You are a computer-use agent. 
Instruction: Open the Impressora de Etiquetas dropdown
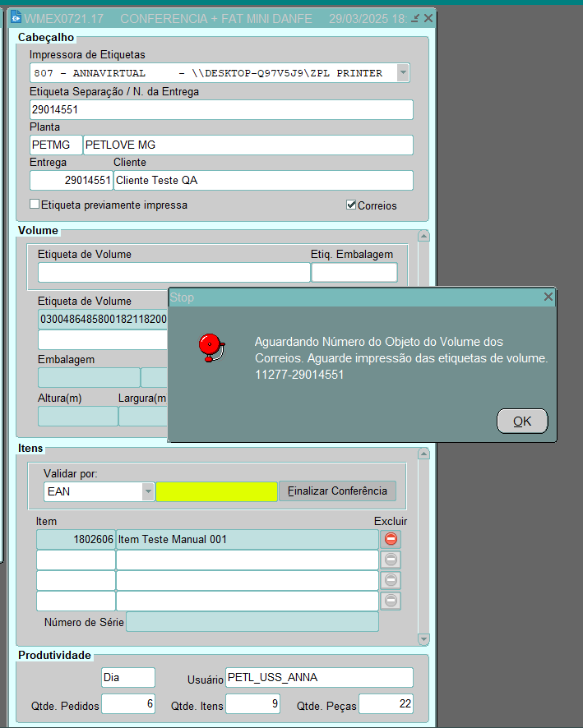point(402,73)
